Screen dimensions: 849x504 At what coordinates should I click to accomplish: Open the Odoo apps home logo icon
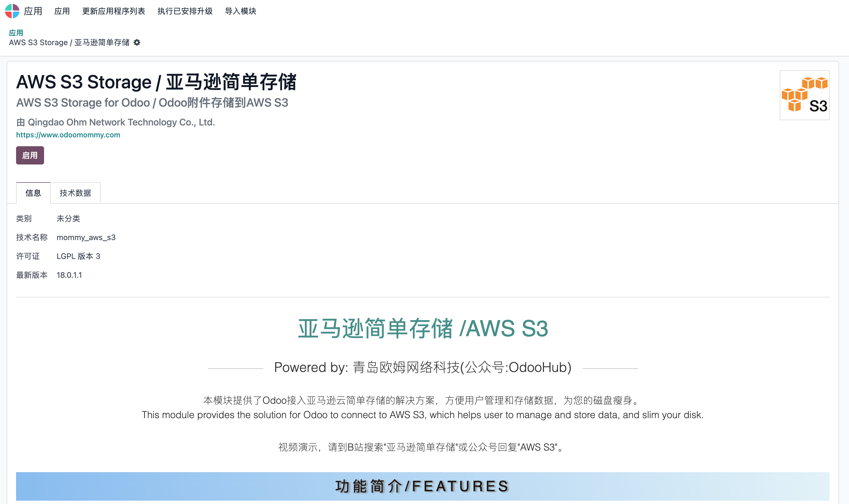(12, 11)
